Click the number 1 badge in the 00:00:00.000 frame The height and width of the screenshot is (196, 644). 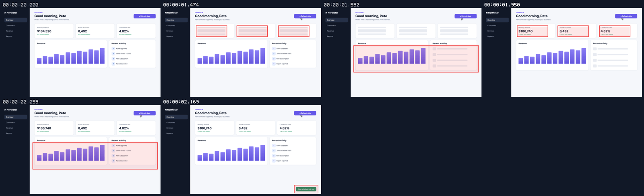tap(113, 49)
